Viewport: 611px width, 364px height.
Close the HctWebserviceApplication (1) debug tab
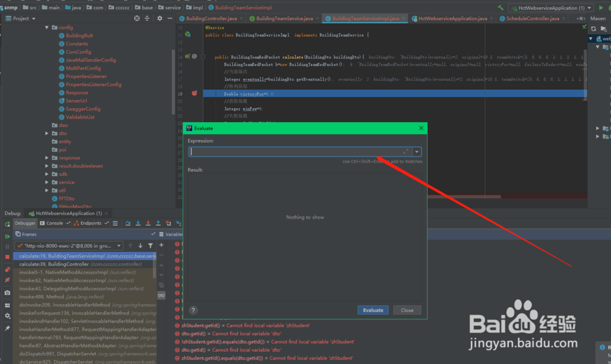(x=106, y=213)
